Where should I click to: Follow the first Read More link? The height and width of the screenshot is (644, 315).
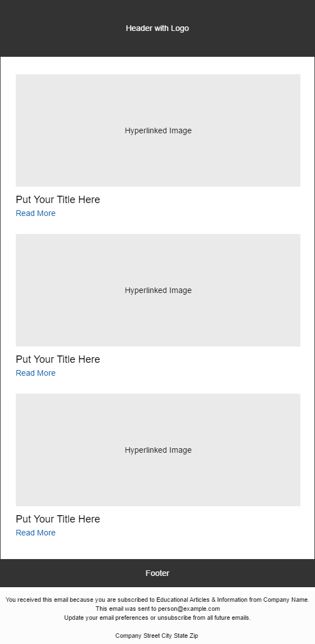36,213
